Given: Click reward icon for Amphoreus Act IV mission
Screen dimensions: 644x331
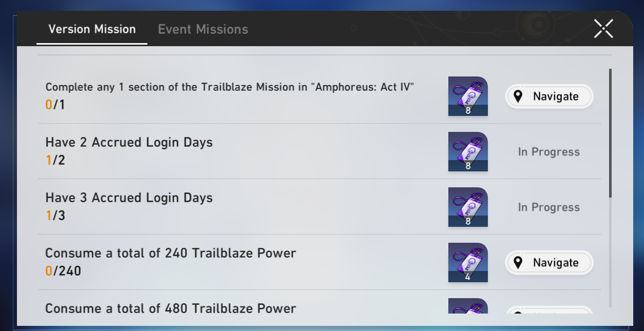Looking at the screenshot, I should pyautogui.click(x=468, y=96).
